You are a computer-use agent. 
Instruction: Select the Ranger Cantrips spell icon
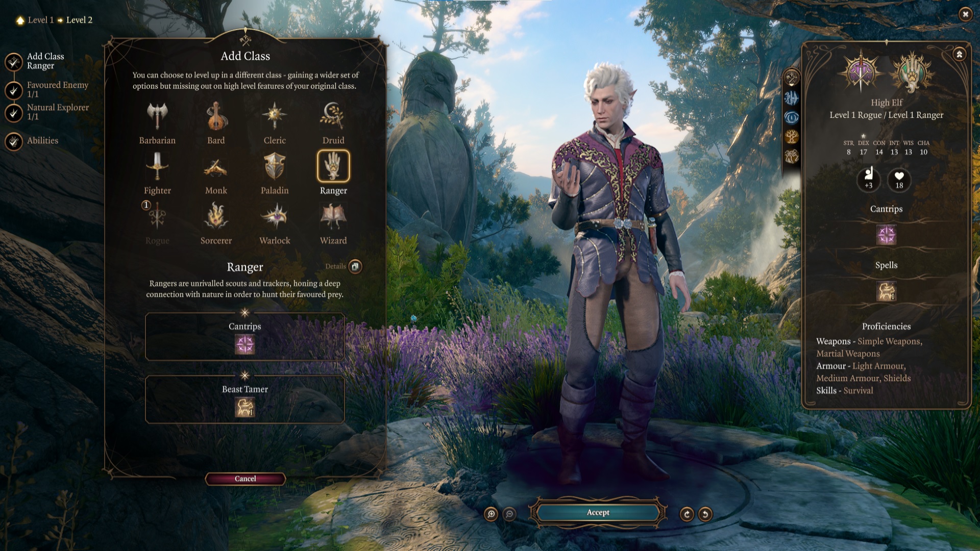[x=244, y=344]
